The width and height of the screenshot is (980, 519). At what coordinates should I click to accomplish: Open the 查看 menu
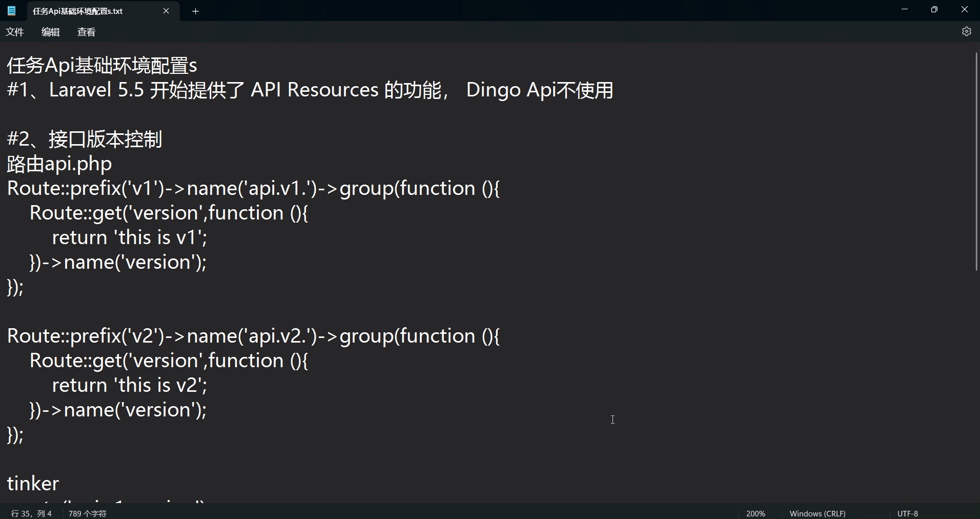tap(86, 31)
